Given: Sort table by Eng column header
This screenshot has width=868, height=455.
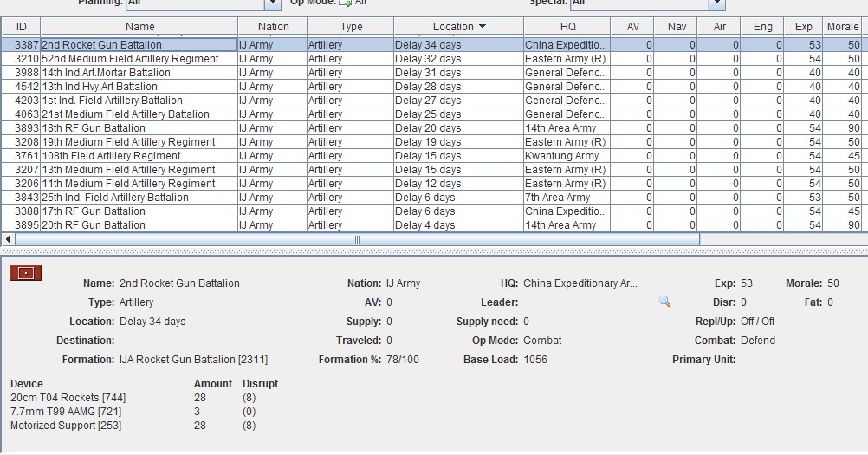Looking at the screenshot, I should click(x=763, y=27).
